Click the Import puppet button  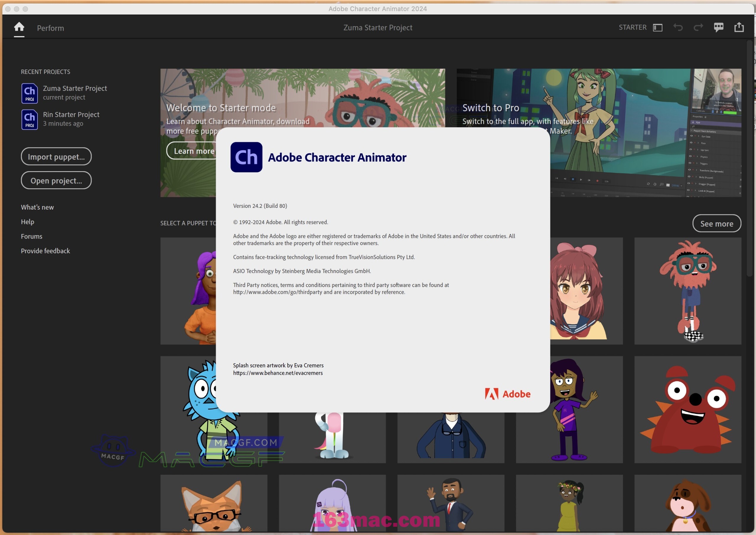[56, 157]
